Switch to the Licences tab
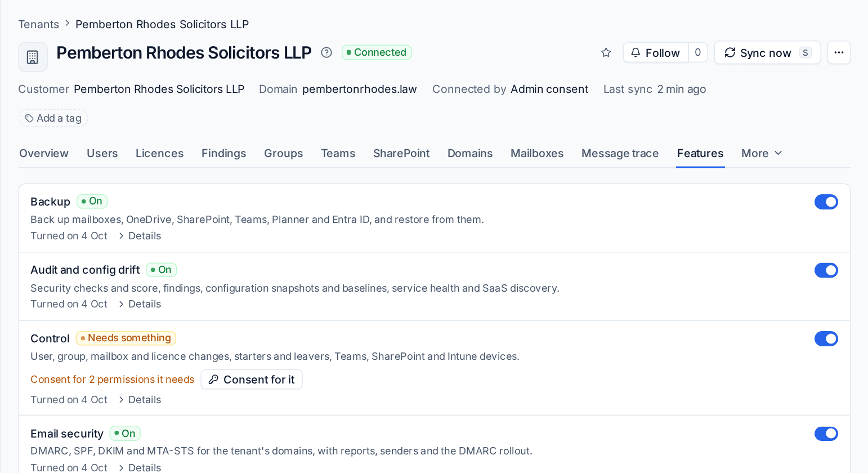Screen dimensions: 868x473 159,153
